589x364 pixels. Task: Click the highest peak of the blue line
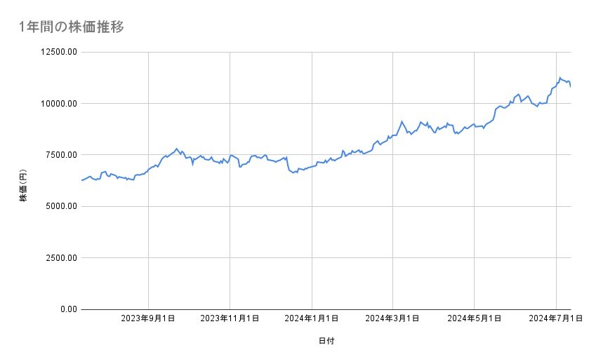[560, 78]
